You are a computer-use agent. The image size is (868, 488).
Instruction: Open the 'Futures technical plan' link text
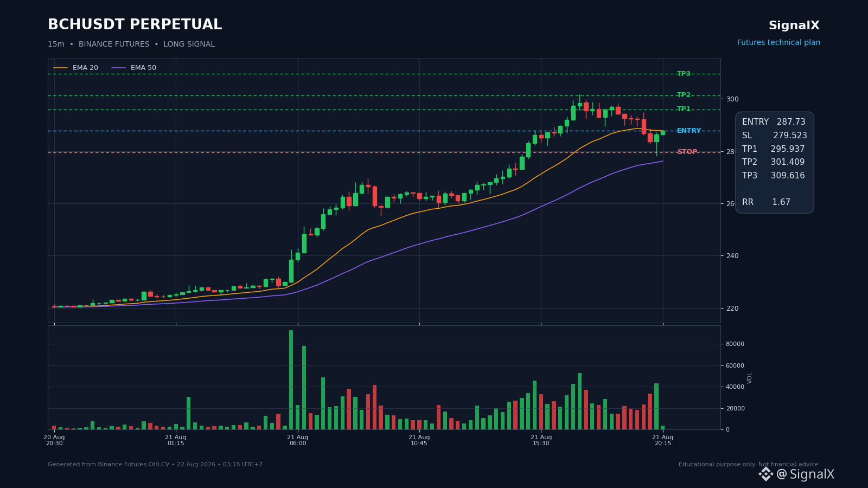[778, 43]
